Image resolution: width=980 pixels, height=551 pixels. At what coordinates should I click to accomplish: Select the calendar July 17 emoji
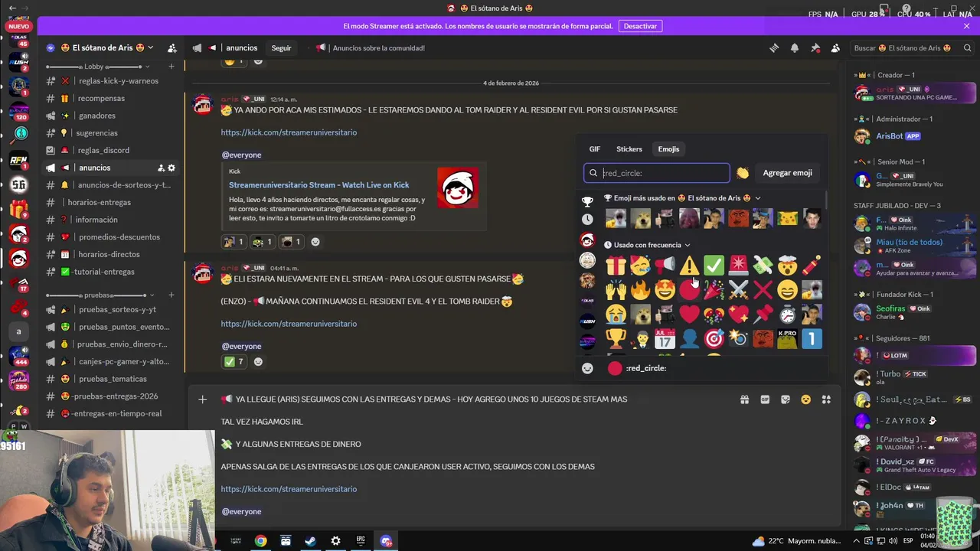pyautogui.click(x=665, y=338)
